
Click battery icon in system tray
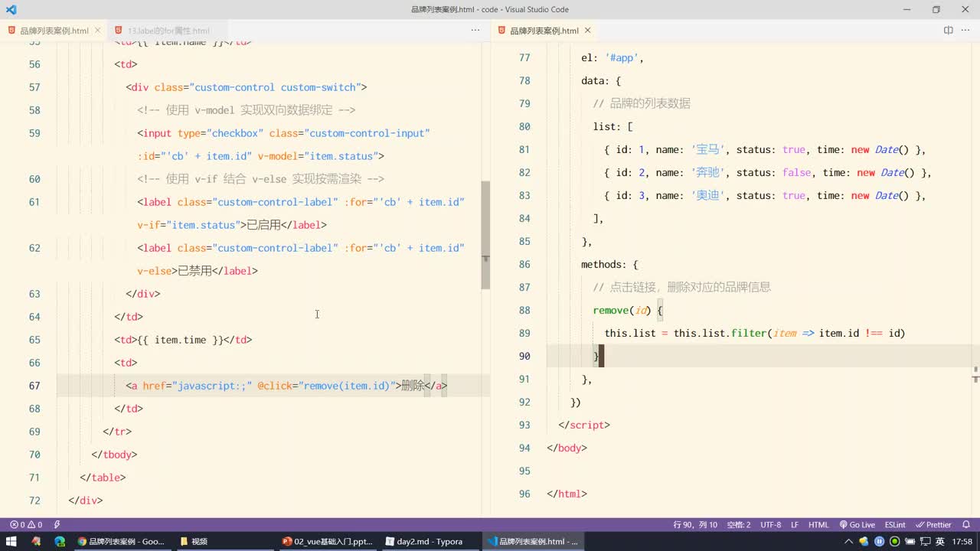pos(910,541)
